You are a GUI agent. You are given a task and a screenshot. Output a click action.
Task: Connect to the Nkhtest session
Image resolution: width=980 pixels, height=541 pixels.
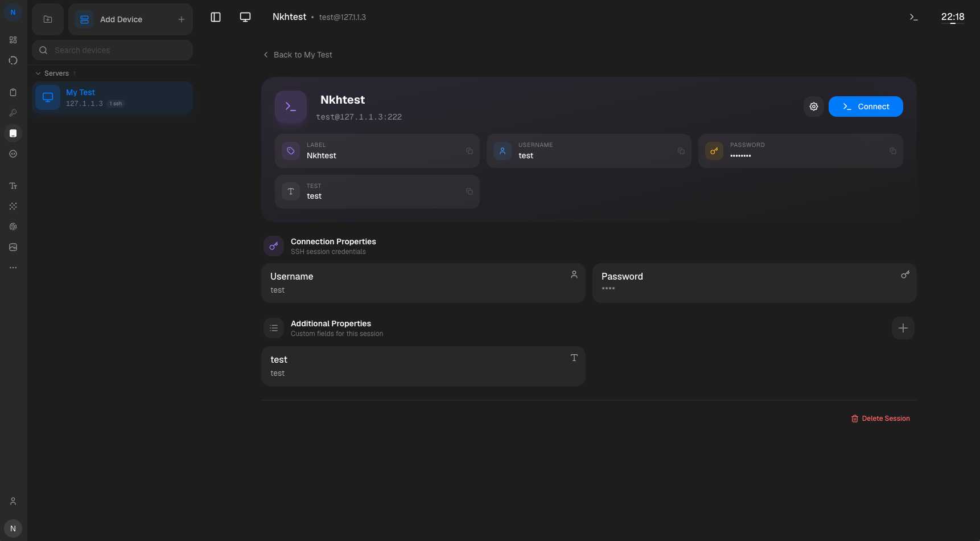(866, 106)
